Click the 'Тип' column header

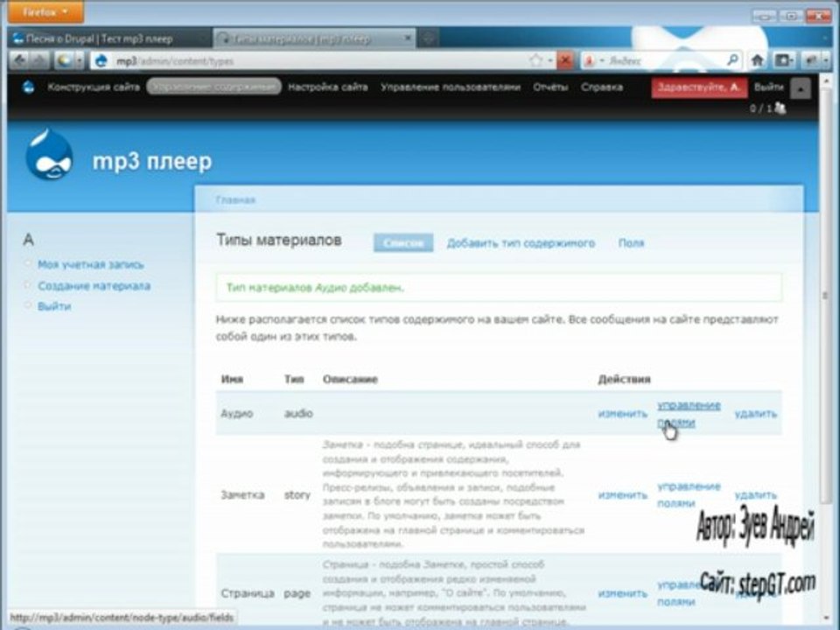point(294,379)
